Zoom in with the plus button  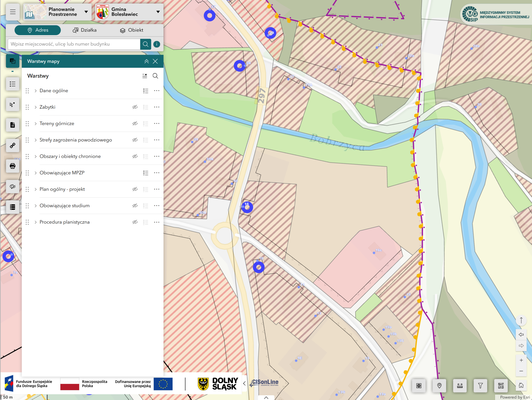pos(521,360)
